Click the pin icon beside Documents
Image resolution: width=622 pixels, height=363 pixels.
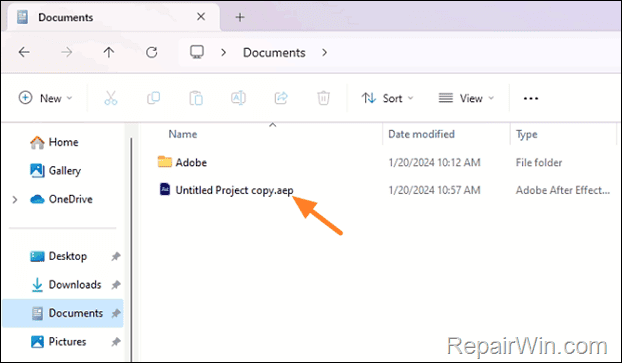click(115, 313)
